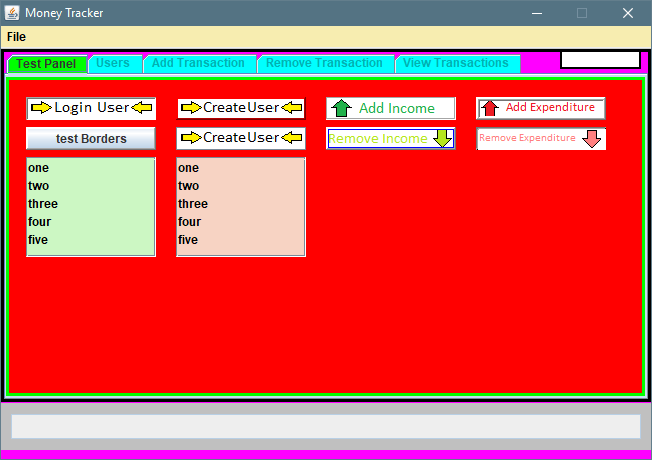Click the red up arrow icon on Add Expenditure
The image size is (652, 460).
[x=490, y=108]
